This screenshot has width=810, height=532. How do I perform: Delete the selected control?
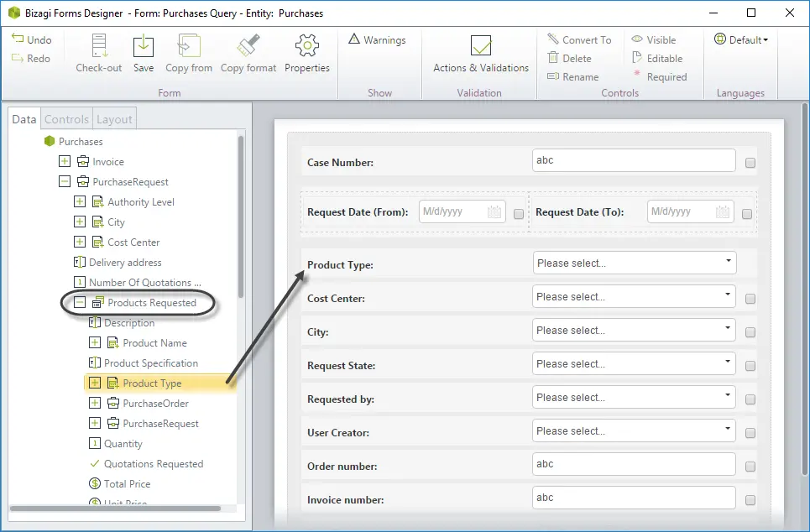click(569, 59)
